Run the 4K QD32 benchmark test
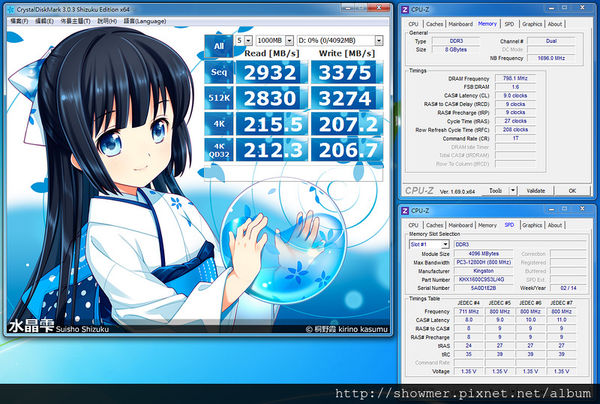The height and width of the screenshot is (404, 600). click(x=218, y=150)
